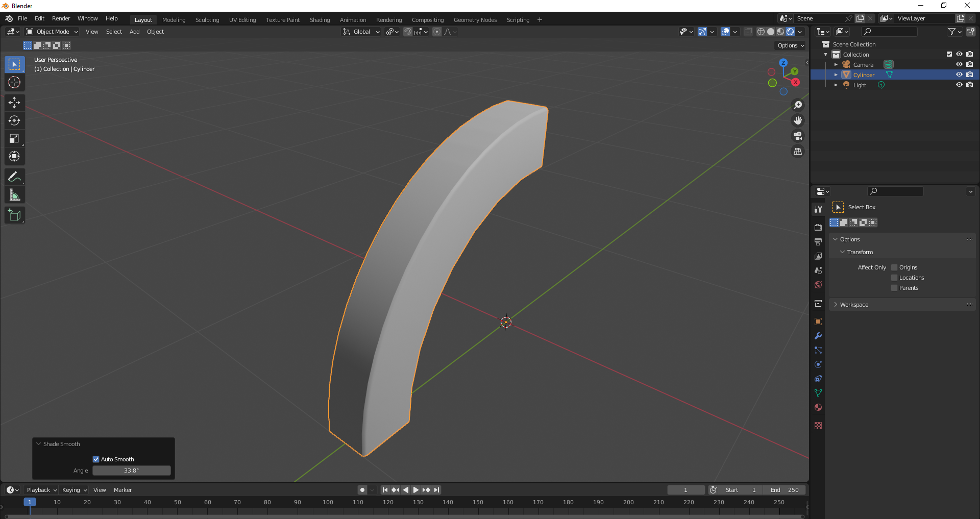This screenshot has height=519, width=980.
Task: Hide the Light object in the outliner
Action: 959,85
